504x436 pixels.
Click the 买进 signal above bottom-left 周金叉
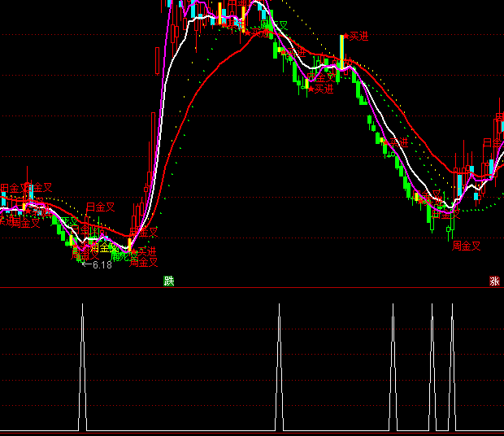click(x=146, y=251)
